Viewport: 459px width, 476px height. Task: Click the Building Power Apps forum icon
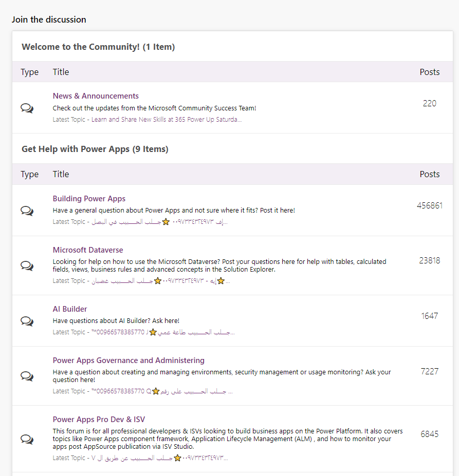click(x=27, y=211)
